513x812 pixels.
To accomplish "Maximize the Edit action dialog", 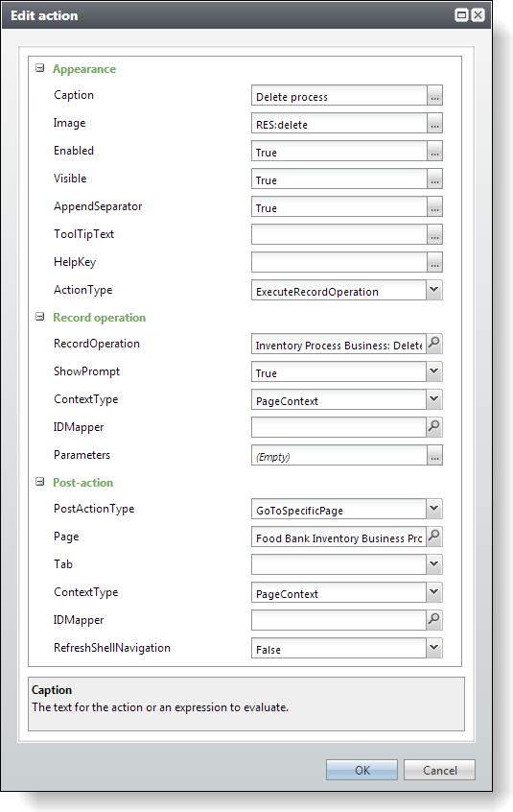I will [x=461, y=15].
